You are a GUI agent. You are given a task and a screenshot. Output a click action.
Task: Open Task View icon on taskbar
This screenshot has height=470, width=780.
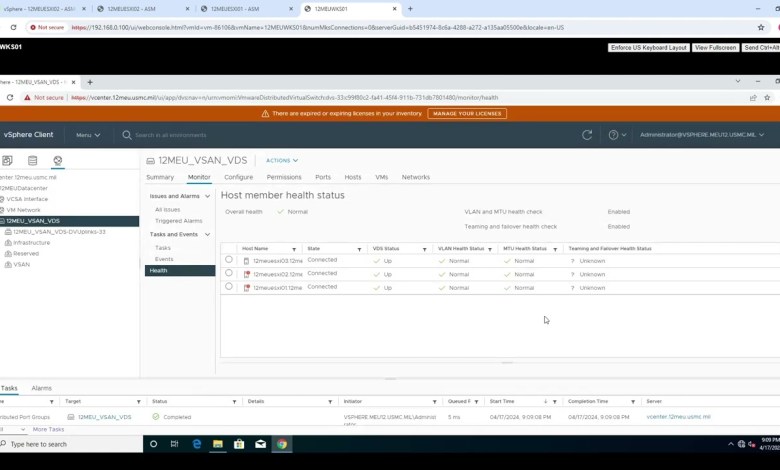tap(175, 444)
